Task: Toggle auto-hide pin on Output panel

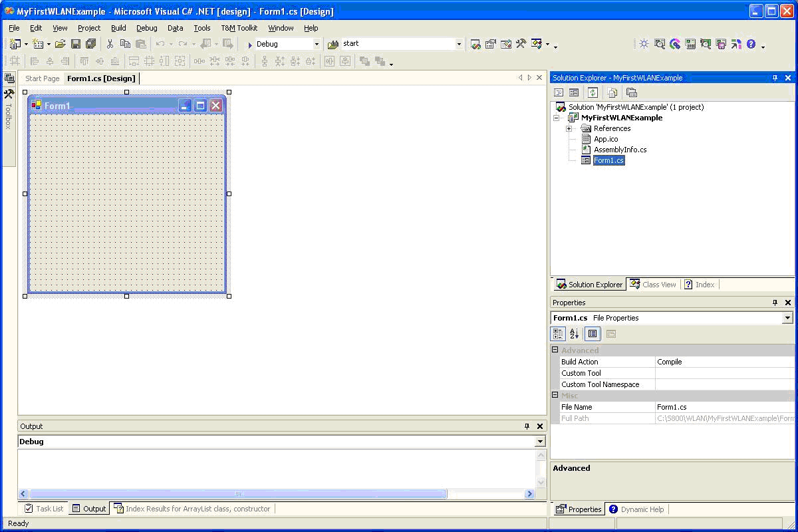Action: pyautogui.click(x=527, y=426)
